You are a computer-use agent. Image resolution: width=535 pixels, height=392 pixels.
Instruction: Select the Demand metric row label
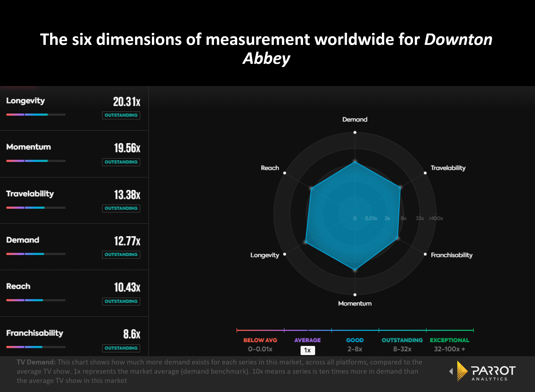(x=22, y=240)
